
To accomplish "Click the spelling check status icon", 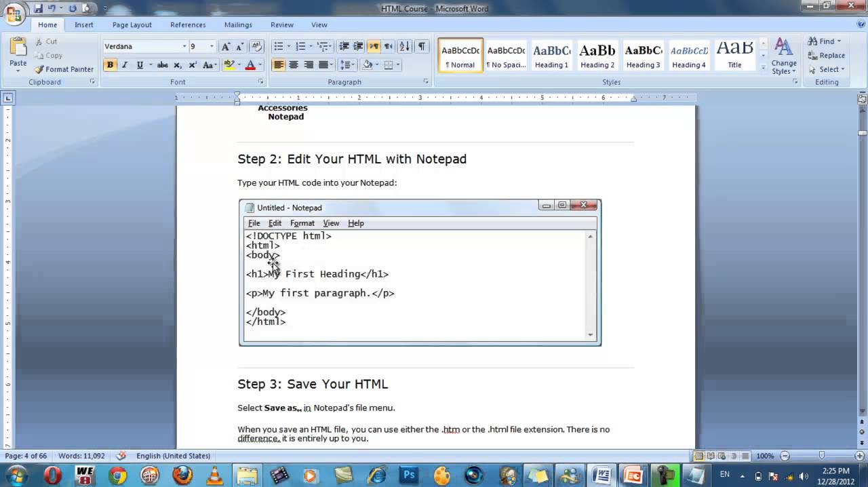I will (121, 456).
